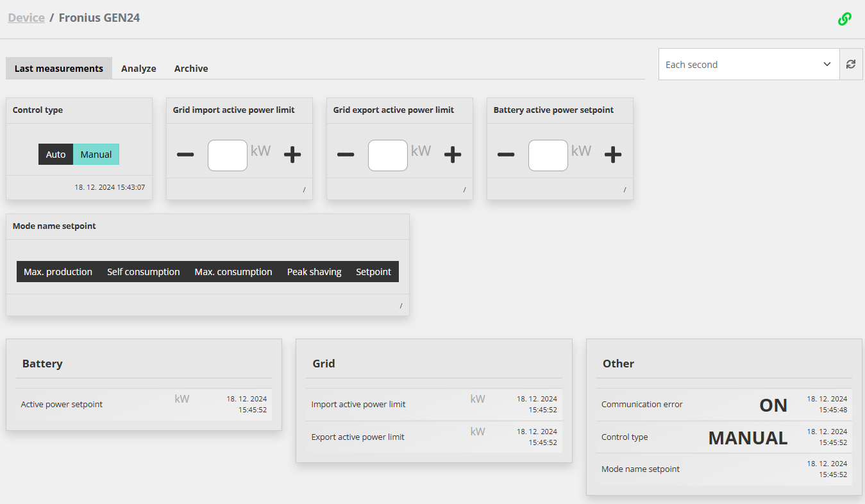Click the Other card heading
Image resolution: width=865 pixels, height=504 pixels.
618,364
